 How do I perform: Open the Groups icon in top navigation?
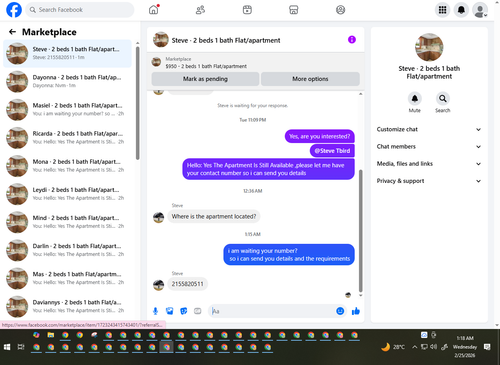(340, 10)
